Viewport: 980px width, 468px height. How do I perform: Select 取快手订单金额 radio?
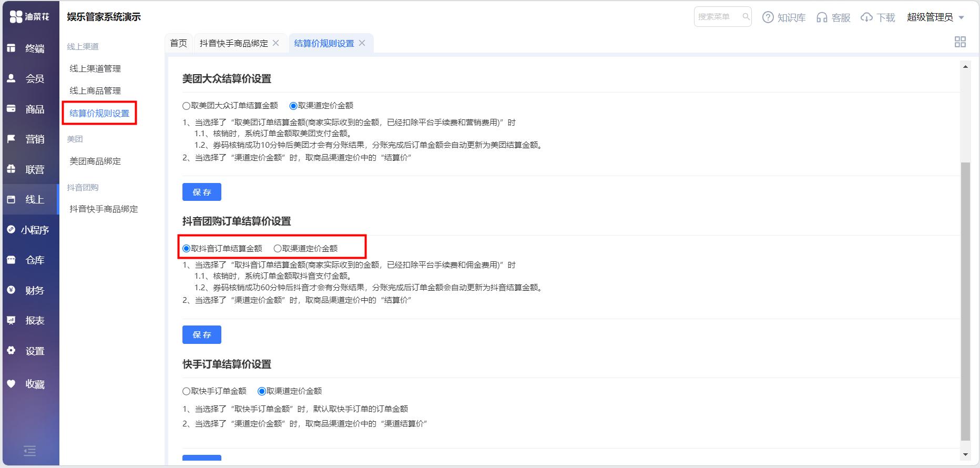coord(186,391)
